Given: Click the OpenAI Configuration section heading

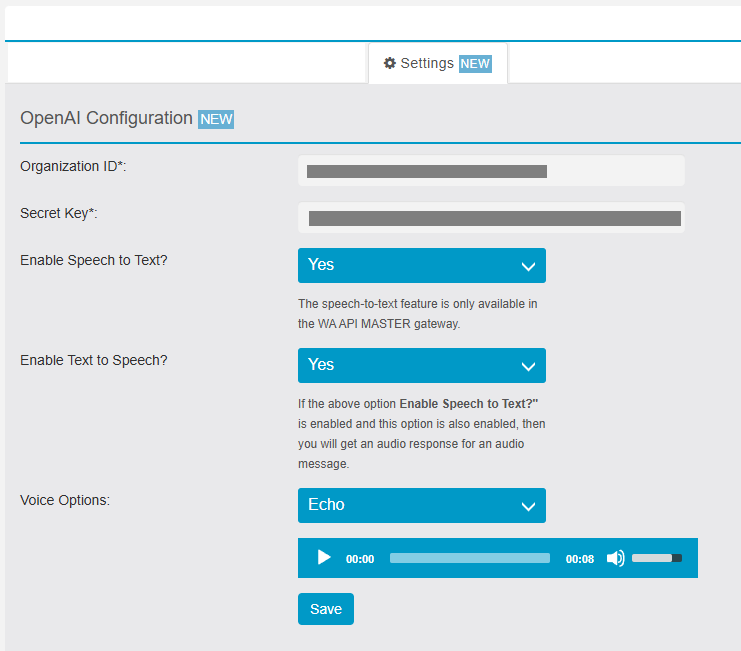Looking at the screenshot, I should point(106,118).
